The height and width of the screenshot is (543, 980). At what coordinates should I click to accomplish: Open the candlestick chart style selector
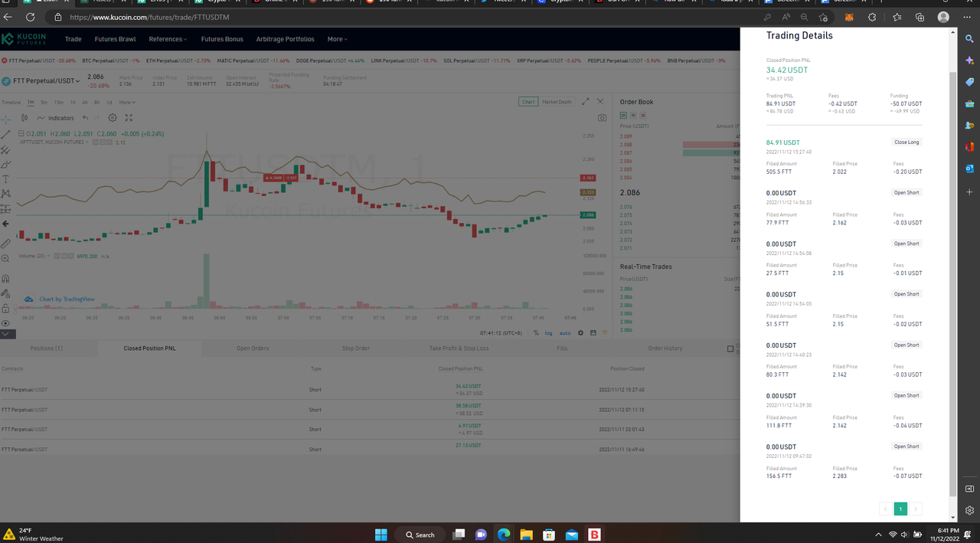tap(24, 118)
